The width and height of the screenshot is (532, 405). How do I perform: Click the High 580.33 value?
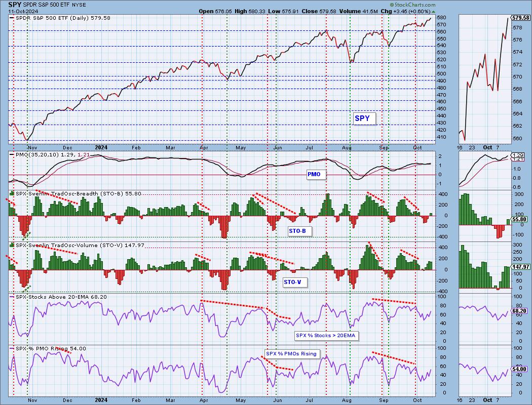[x=250, y=11]
